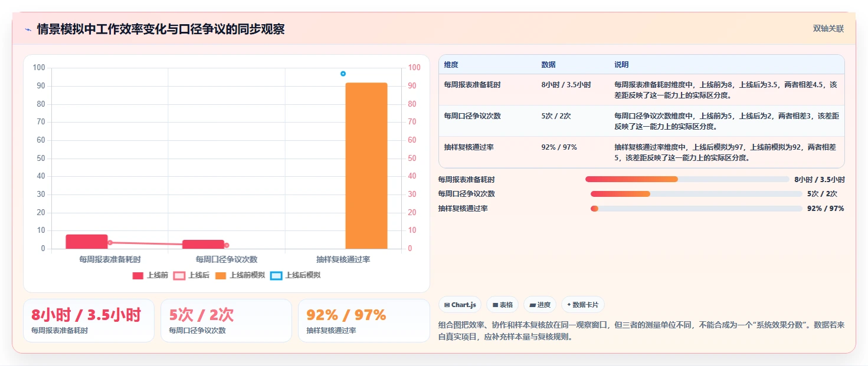Click the 数据 column header
Viewport: 868px width, 366px height.
point(548,65)
